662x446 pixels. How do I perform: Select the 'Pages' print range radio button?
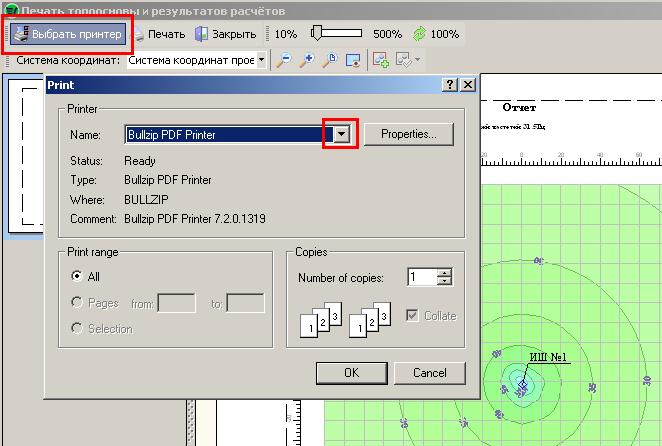click(x=77, y=302)
